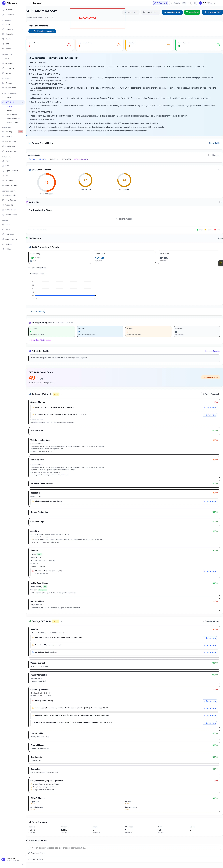Image resolution: width=223 pixels, height=868 pixels.
Task: Click the Search field in the header
Action: pos(178,3)
